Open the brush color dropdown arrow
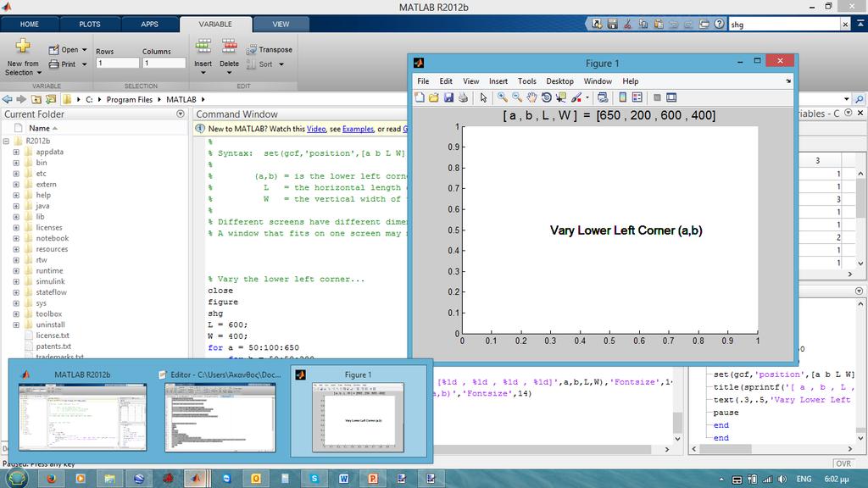868x488 pixels. pos(587,98)
